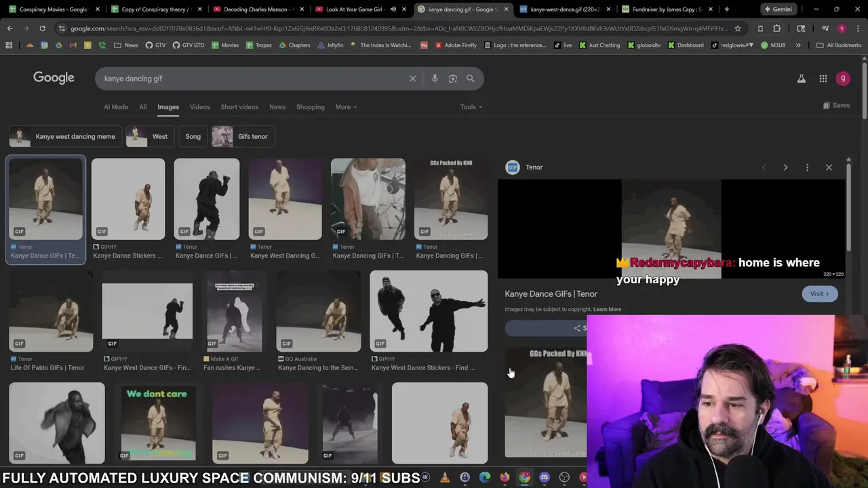Open Microsoft Edge from the taskbar

click(485, 478)
